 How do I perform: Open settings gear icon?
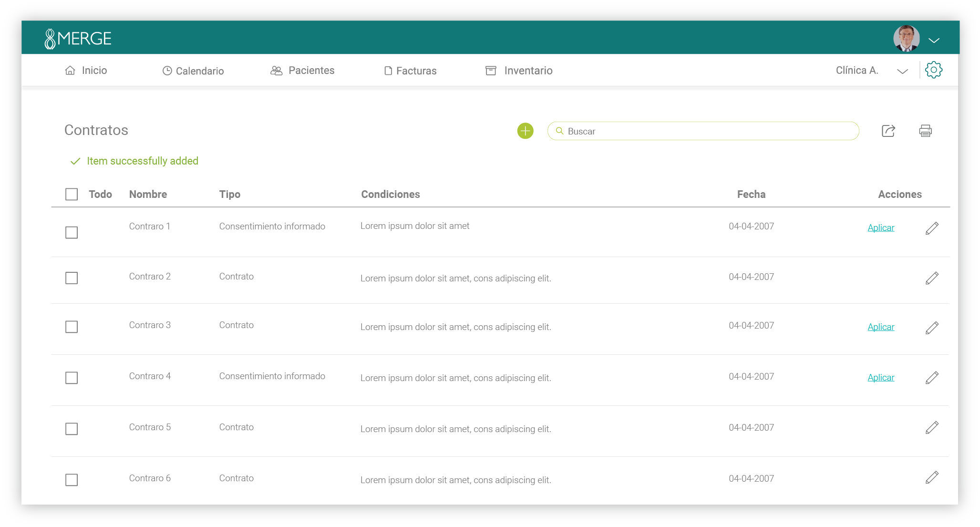pos(933,70)
